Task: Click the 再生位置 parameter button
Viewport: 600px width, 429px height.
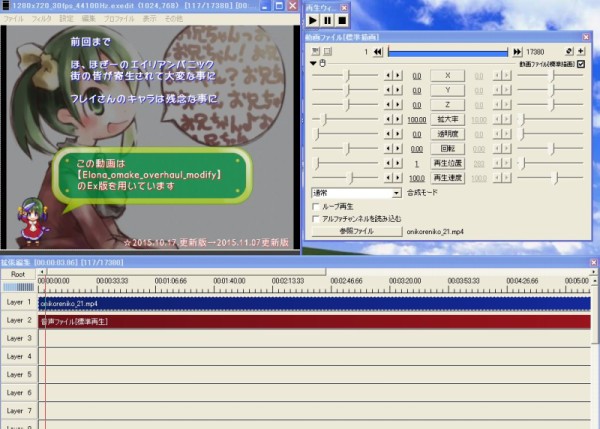Action: [447, 163]
